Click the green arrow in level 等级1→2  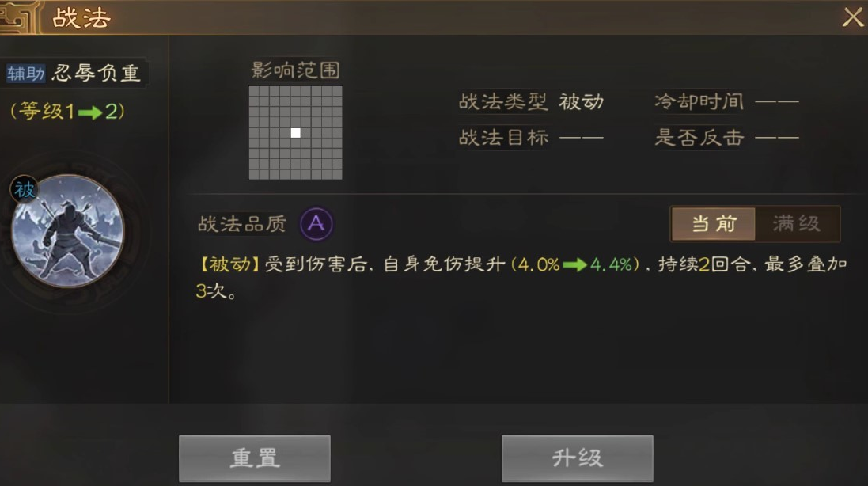pyautogui.click(x=89, y=113)
